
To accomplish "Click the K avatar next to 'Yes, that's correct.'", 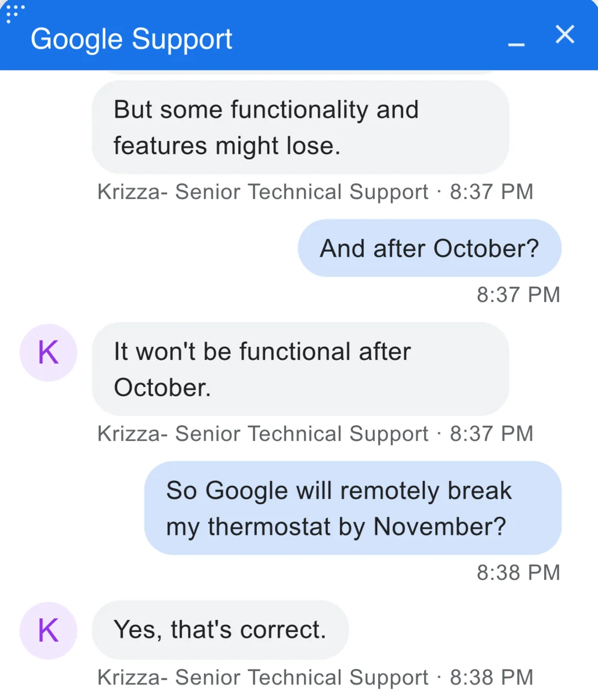I will tap(48, 630).
